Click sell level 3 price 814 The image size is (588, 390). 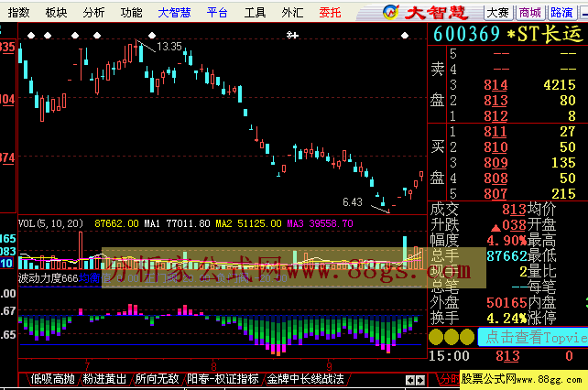pyautogui.click(x=495, y=85)
